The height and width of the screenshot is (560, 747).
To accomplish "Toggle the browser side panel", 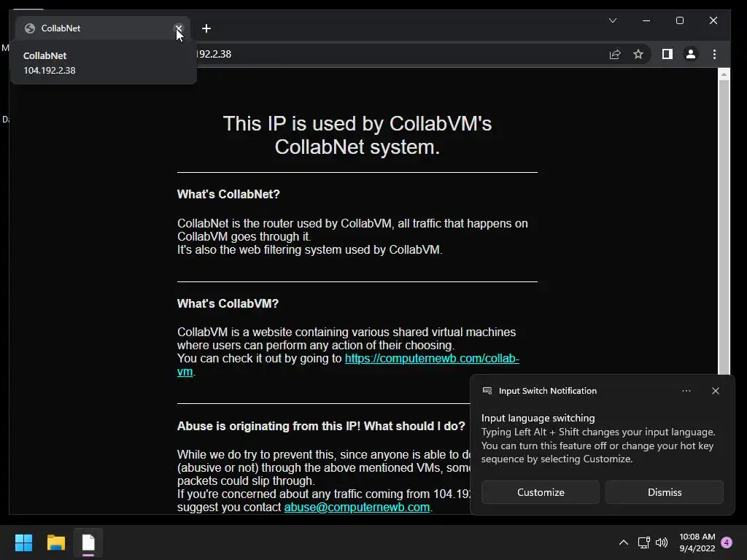I will pyautogui.click(x=667, y=54).
